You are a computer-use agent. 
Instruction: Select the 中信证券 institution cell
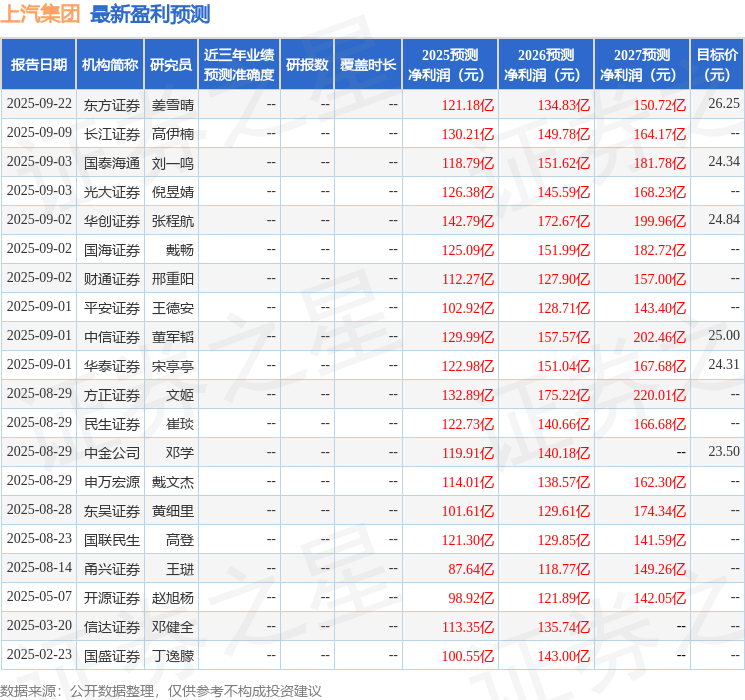(x=112, y=337)
